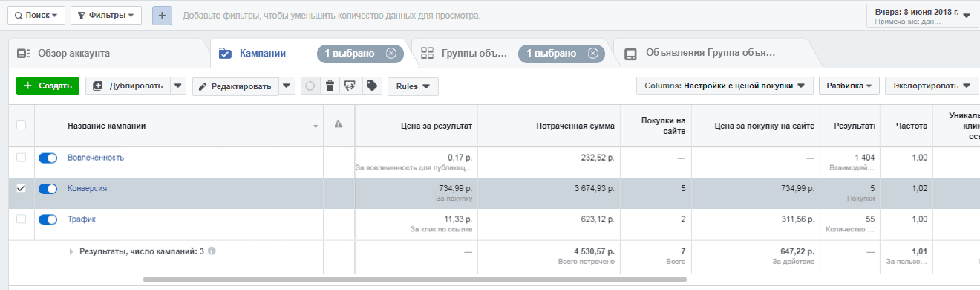Click the ads tab monitor icon
Viewport: 980px width, 290px height.
(x=630, y=54)
